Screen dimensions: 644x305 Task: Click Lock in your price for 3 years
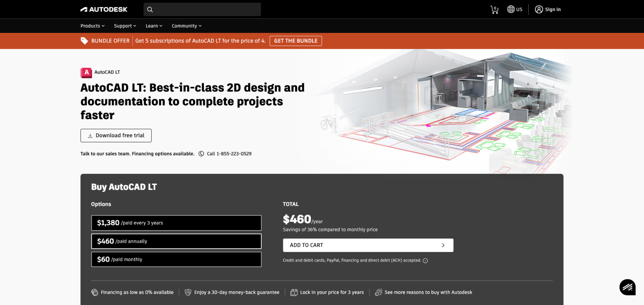tap(332, 292)
